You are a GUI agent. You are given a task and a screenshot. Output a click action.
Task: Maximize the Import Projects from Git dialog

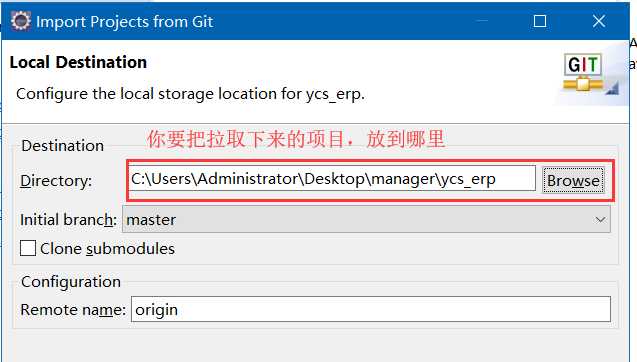point(540,21)
